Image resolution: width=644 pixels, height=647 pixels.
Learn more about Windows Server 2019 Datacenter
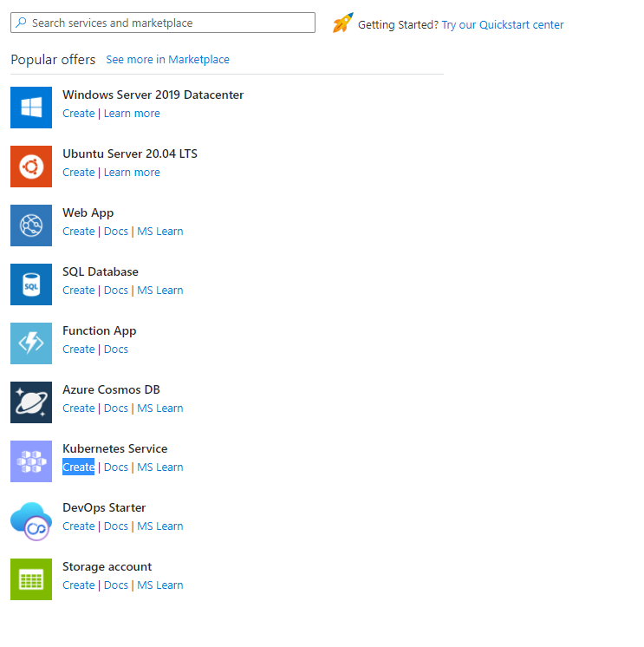click(132, 113)
